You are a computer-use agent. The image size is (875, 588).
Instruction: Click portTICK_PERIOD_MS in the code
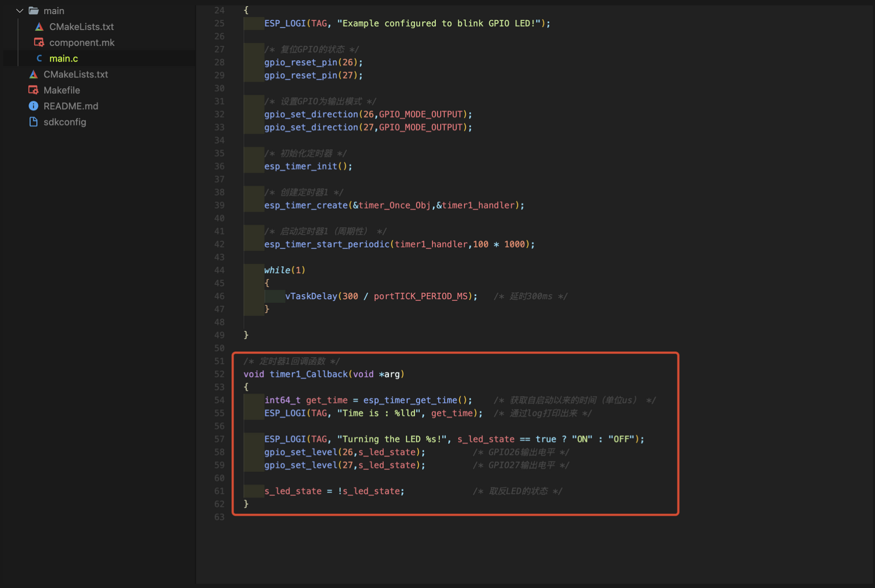[x=420, y=296]
